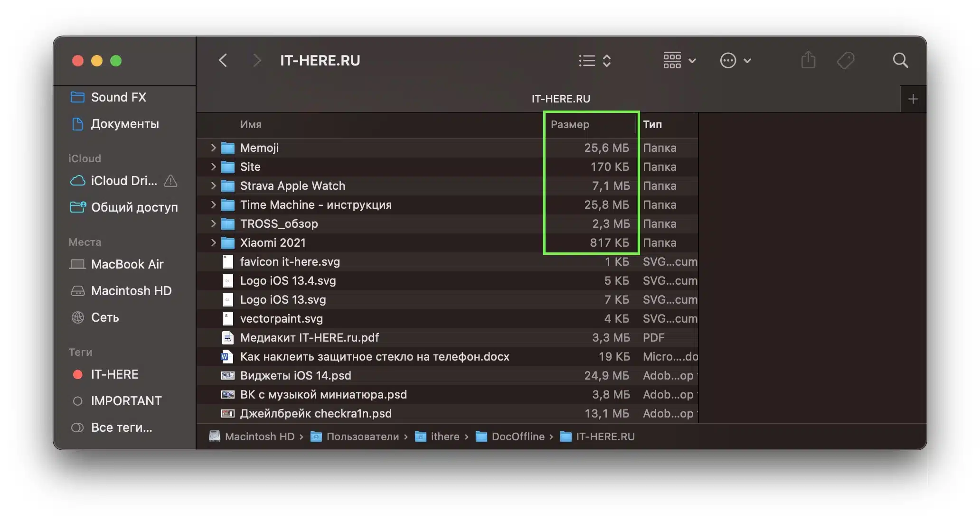Expand the Memoji folder
The image size is (980, 520).
(213, 148)
